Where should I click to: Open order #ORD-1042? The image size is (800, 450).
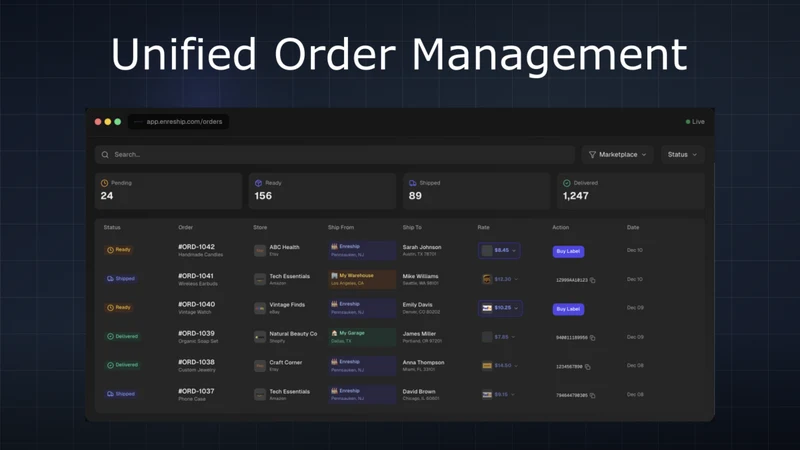[196, 246]
